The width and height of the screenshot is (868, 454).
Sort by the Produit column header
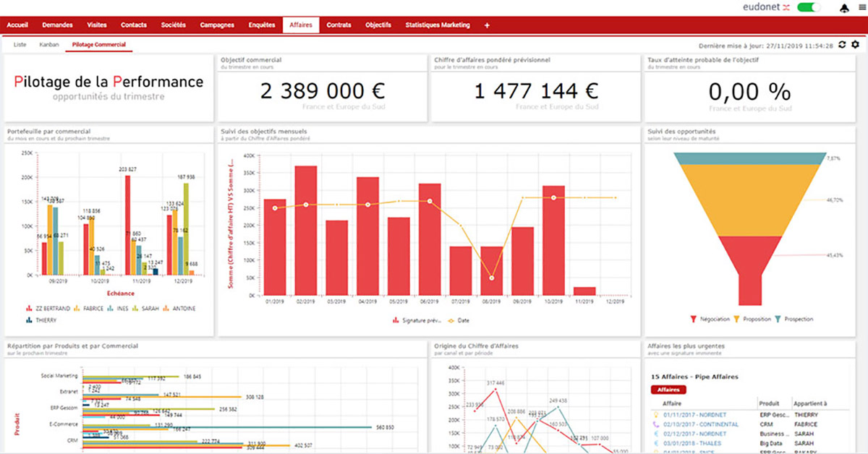coord(770,404)
